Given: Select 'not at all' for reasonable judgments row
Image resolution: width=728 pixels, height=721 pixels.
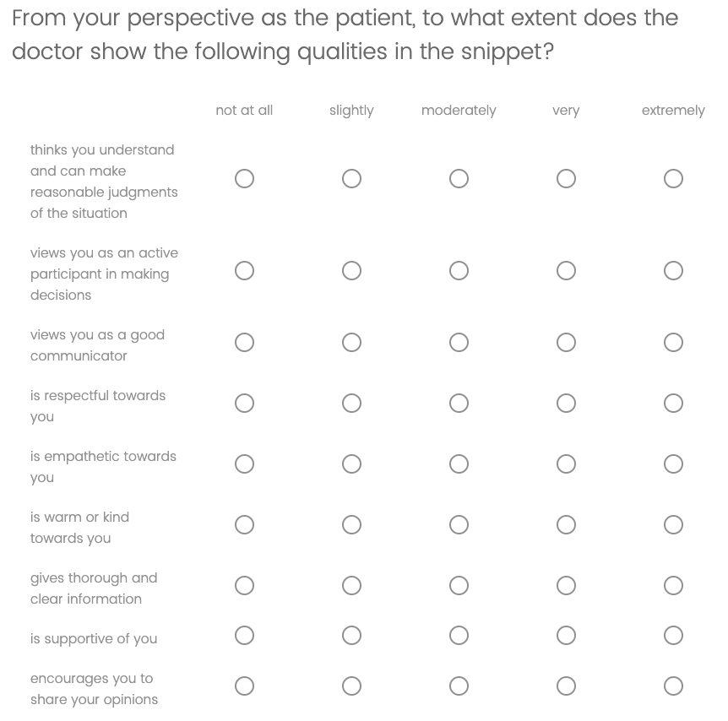Looking at the screenshot, I should [244, 179].
